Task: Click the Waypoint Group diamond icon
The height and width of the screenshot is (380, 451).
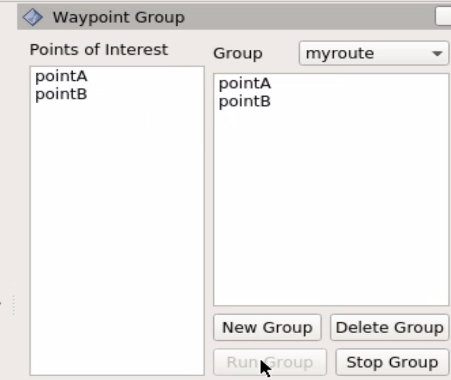Action: (32, 17)
